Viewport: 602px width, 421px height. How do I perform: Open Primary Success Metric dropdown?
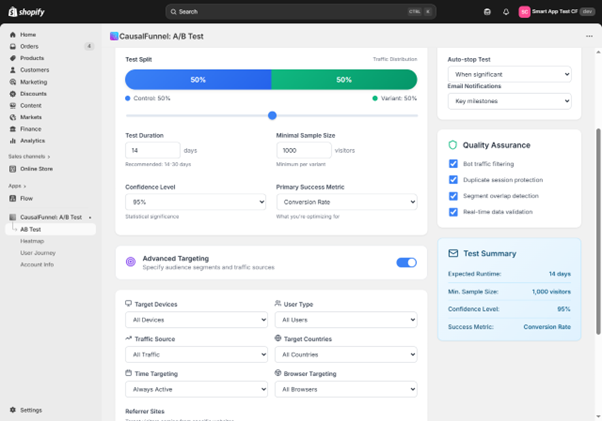coord(346,202)
